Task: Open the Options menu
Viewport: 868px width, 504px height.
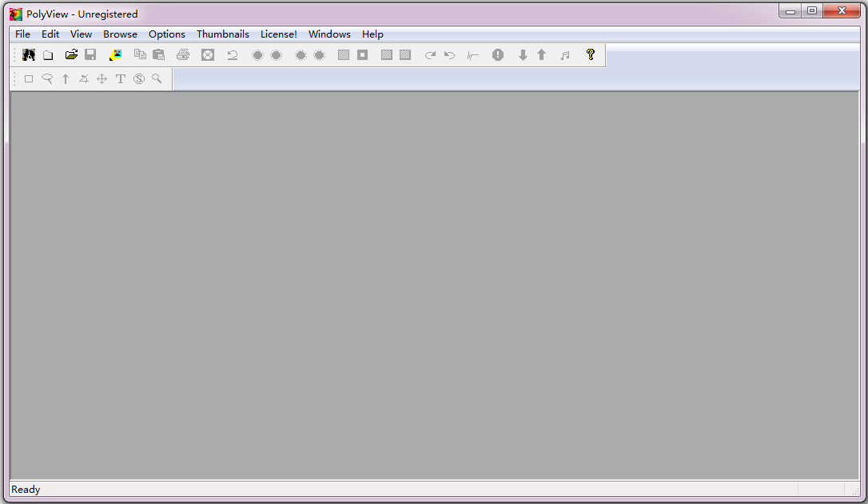Action: pos(166,34)
